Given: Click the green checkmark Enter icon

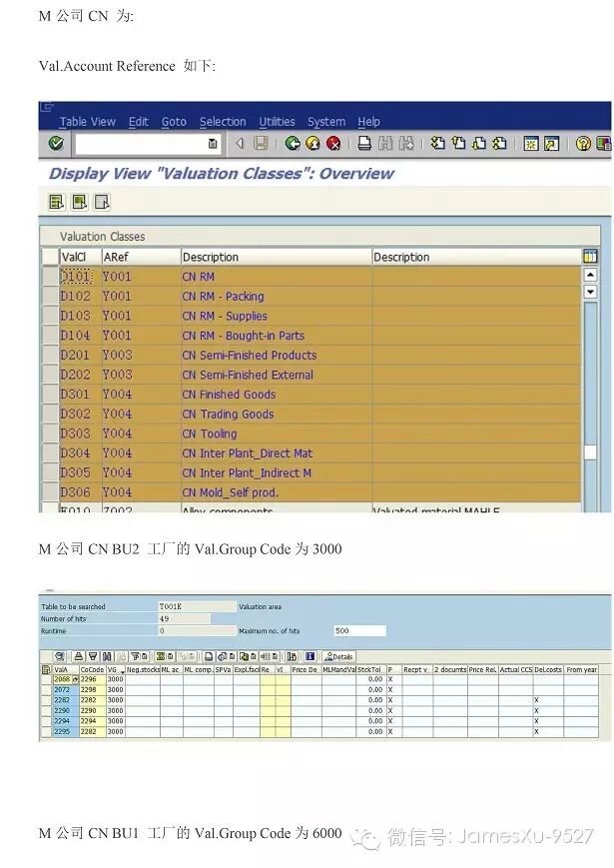Looking at the screenshot, I should point(56,144).
